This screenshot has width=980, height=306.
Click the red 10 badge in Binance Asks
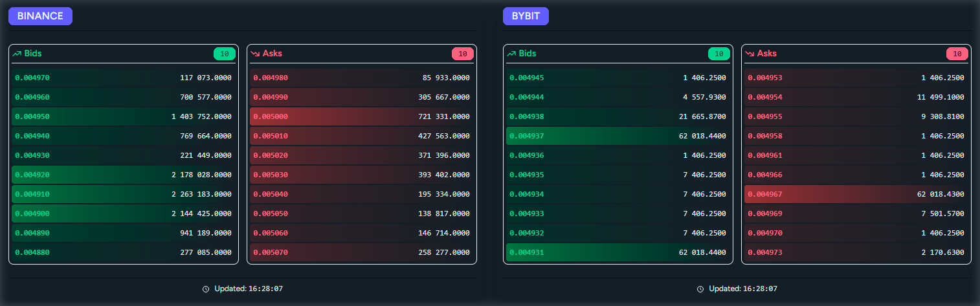pos(462,54)
